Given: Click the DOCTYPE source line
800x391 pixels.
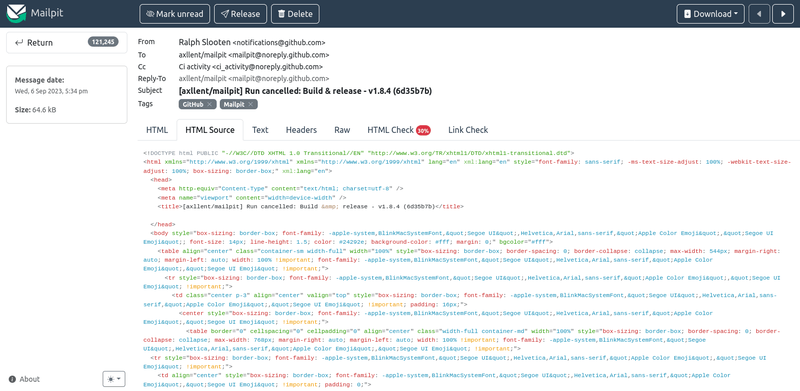Looking at the screenshot, I should [x=359, y=153].
